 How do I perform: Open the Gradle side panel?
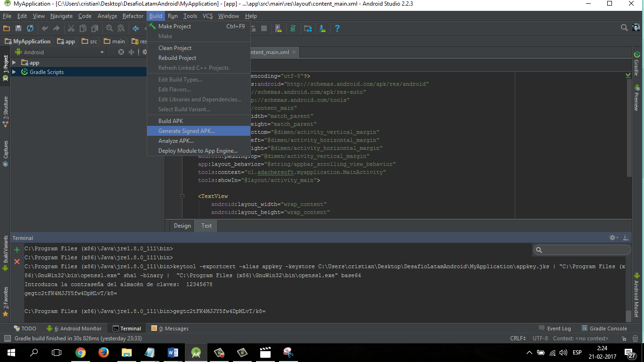click(637, 64)
